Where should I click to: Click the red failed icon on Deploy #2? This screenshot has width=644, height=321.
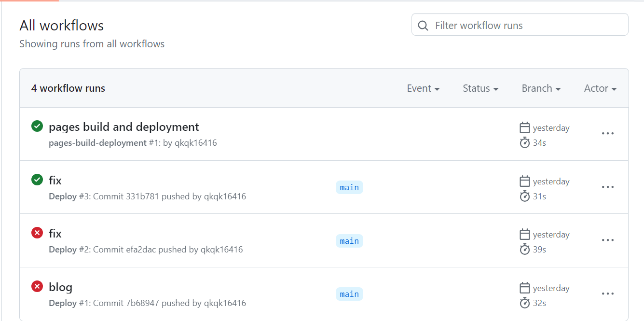tap(37, 233)
